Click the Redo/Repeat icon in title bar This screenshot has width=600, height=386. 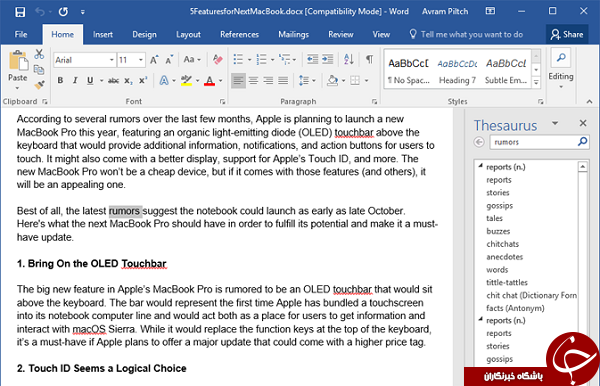pos(63,12)
